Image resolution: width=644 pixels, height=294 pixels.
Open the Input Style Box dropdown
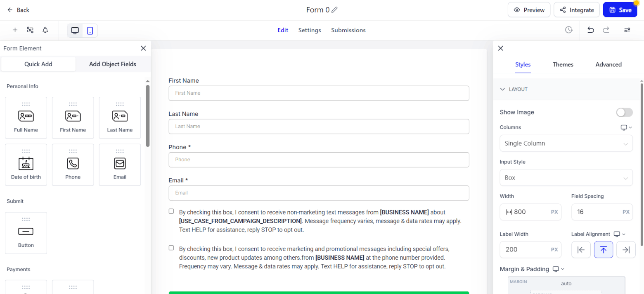566,178
